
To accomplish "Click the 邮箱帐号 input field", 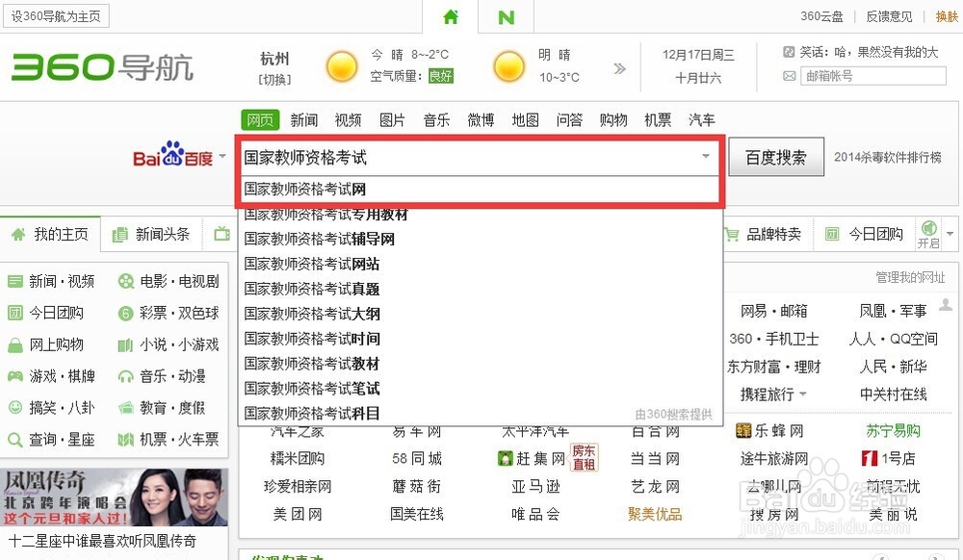I will coord(873,76).
